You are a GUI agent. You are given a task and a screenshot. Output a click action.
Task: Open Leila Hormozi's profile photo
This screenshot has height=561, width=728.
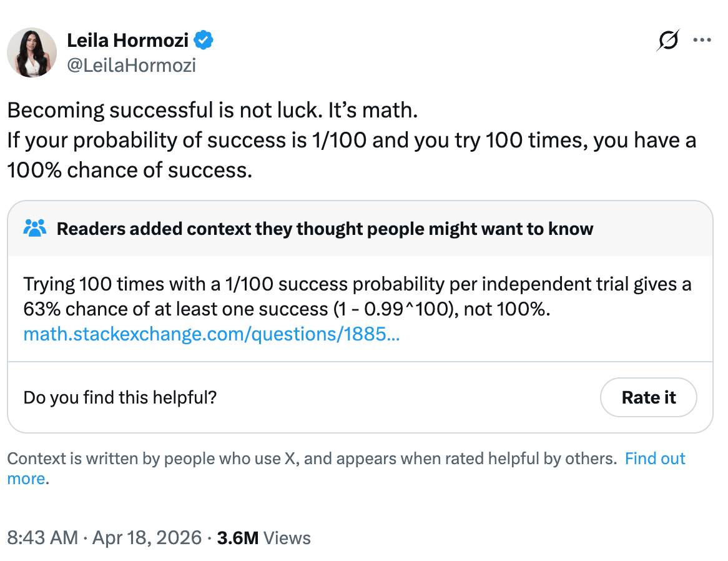[x=32, y=52]
